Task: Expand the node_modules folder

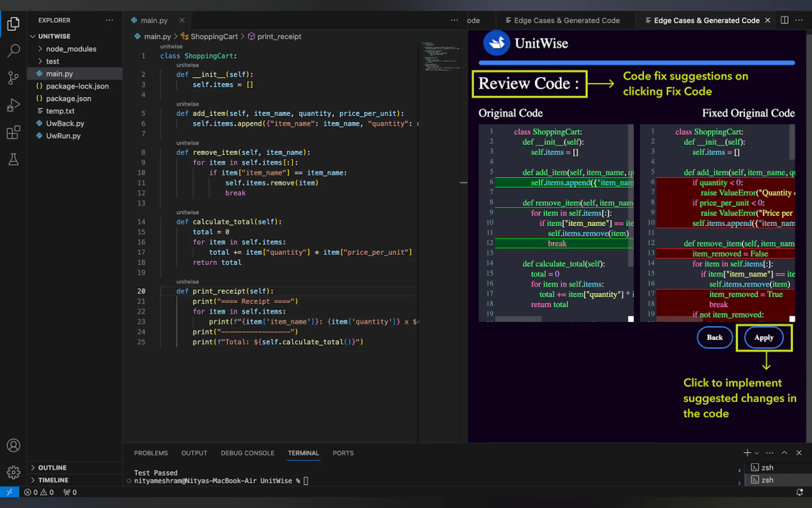Action: tap(71, 49)
